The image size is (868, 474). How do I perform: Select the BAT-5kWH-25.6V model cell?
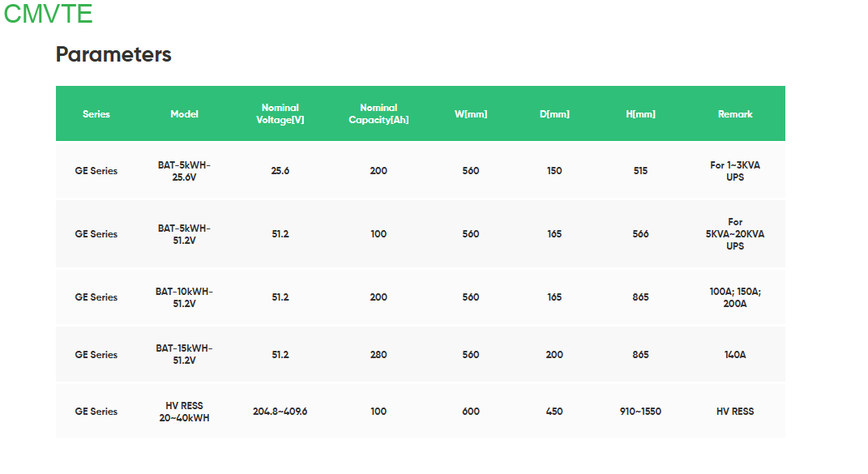coord(184,171)
